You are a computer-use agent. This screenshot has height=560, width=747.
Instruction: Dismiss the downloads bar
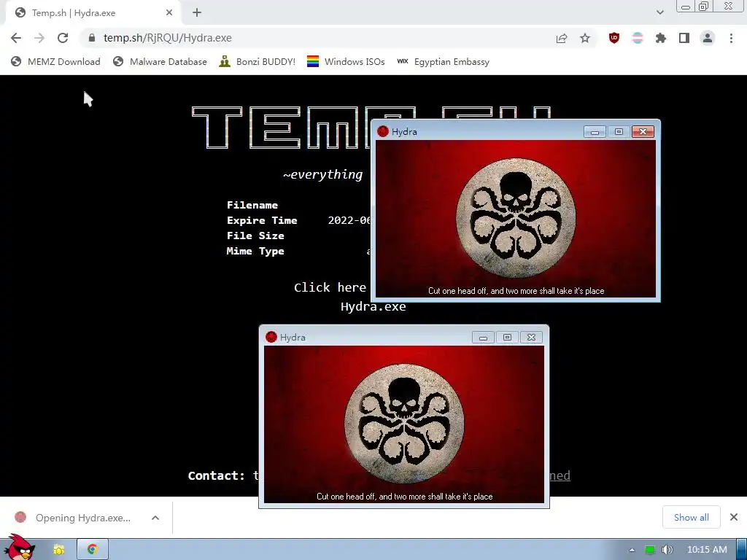[x=734, y=517]
